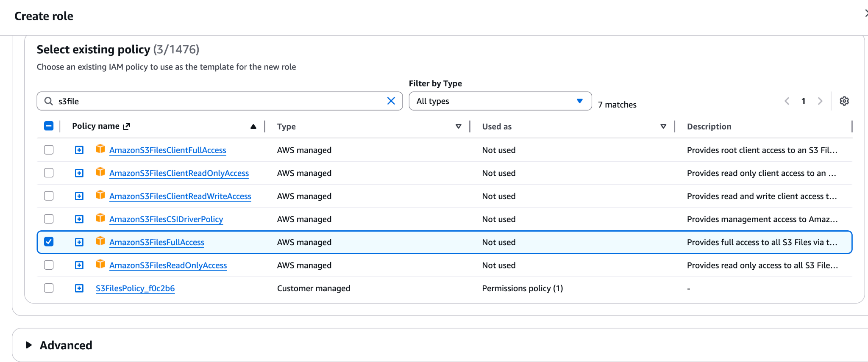Open the AmazonS3FilesCSIDriverPolicy link
Screen dimensions: 868x362
pyautogui.click(x=166, y=219)
